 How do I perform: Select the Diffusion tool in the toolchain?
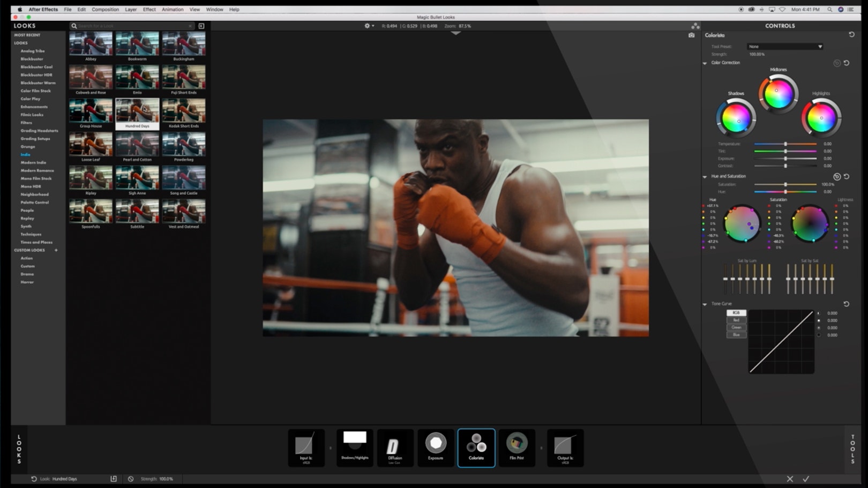[x=395, y=448]
